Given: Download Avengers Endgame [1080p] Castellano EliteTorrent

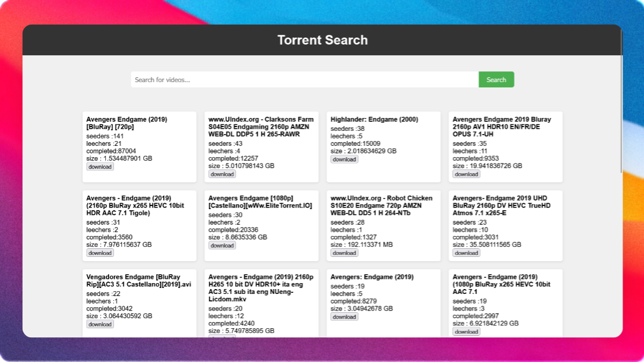Looking at the screenshot, I should (222, 246).
